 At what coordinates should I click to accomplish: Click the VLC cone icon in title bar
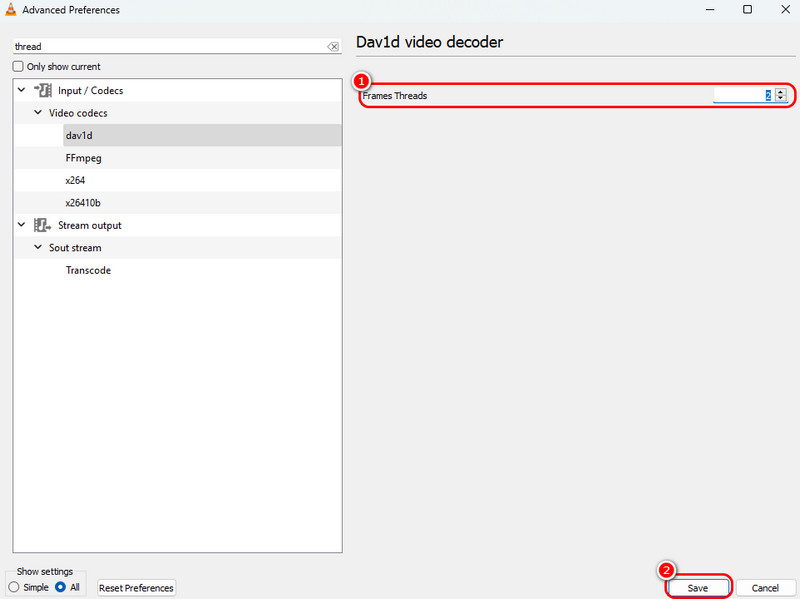click(12, 10)
